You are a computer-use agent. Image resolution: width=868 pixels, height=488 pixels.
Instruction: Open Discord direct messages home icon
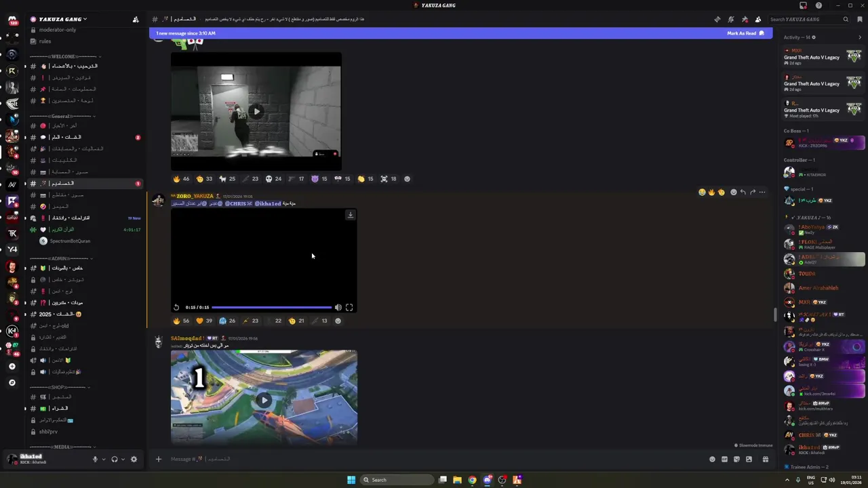[x=12, y=20]
